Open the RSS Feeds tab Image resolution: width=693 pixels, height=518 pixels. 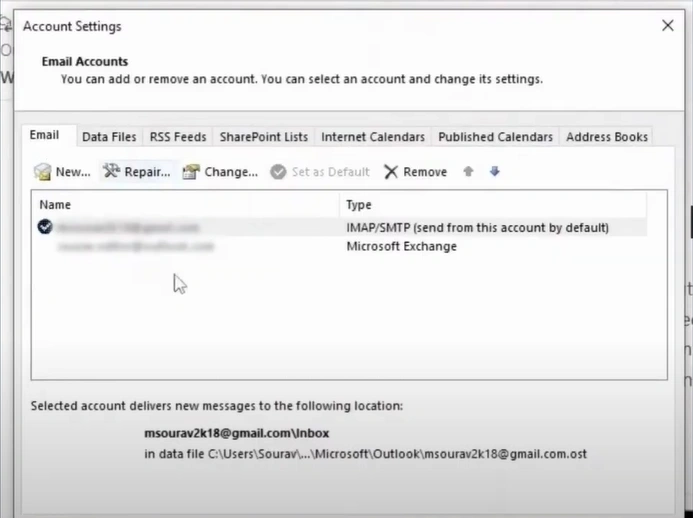[x=178, y=137]
